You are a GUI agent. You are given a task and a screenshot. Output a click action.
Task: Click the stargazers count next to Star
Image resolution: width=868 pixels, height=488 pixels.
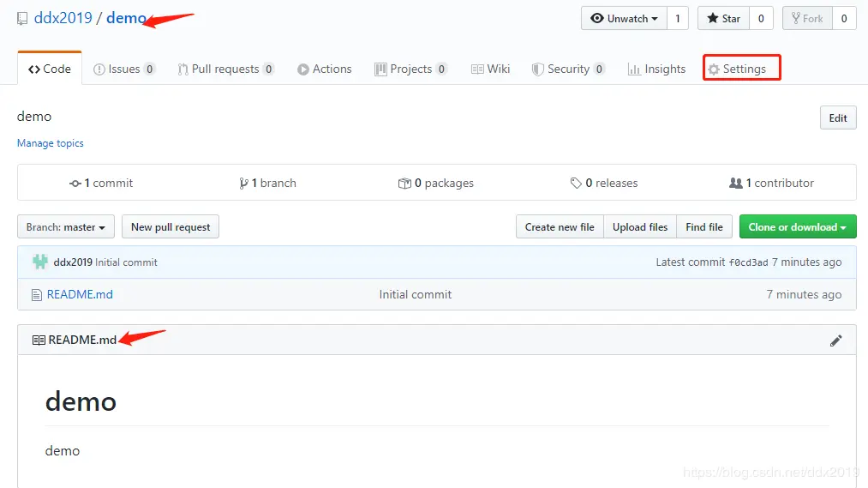[761, 18]
